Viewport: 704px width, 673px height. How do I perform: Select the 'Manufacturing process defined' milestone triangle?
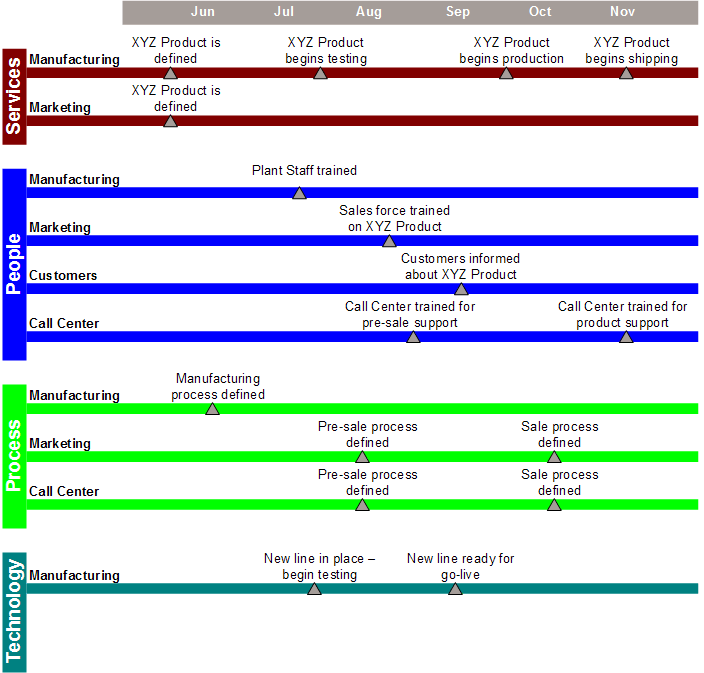coord(212,409)
